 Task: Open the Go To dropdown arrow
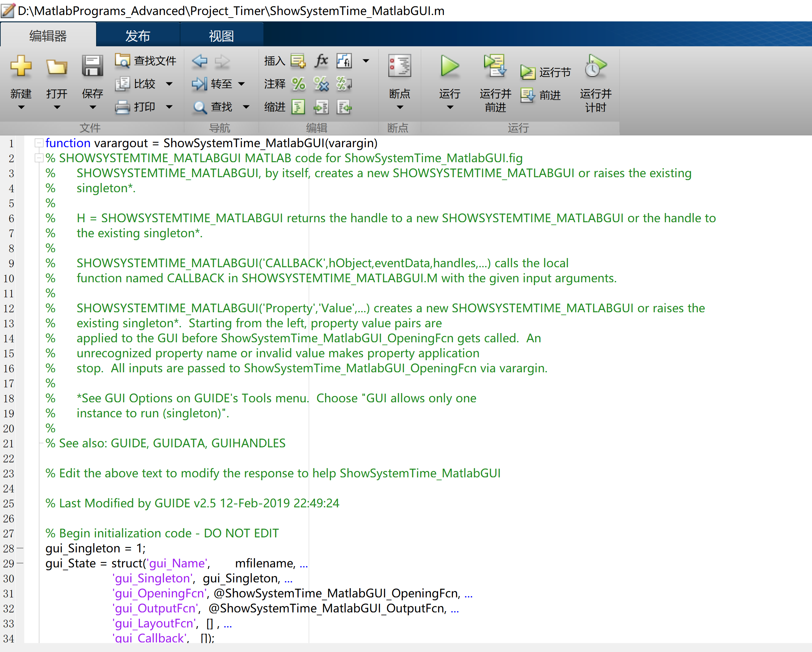click(x=241, y=84)
